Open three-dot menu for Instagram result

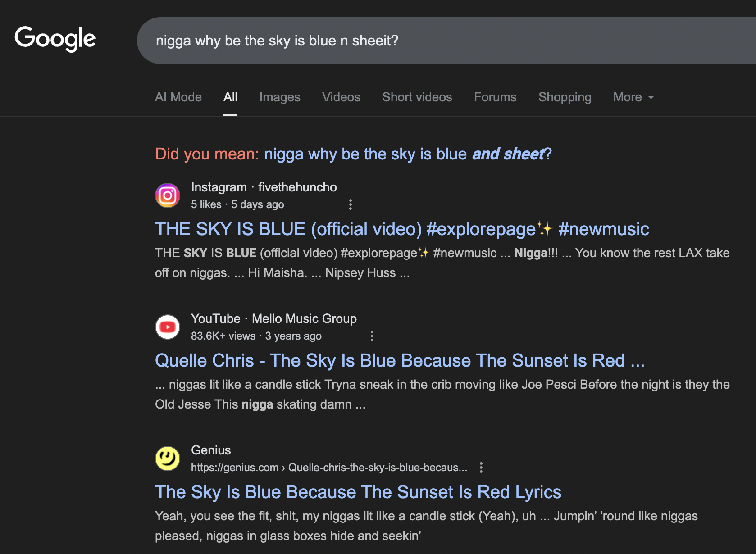[x=351, y=204]
